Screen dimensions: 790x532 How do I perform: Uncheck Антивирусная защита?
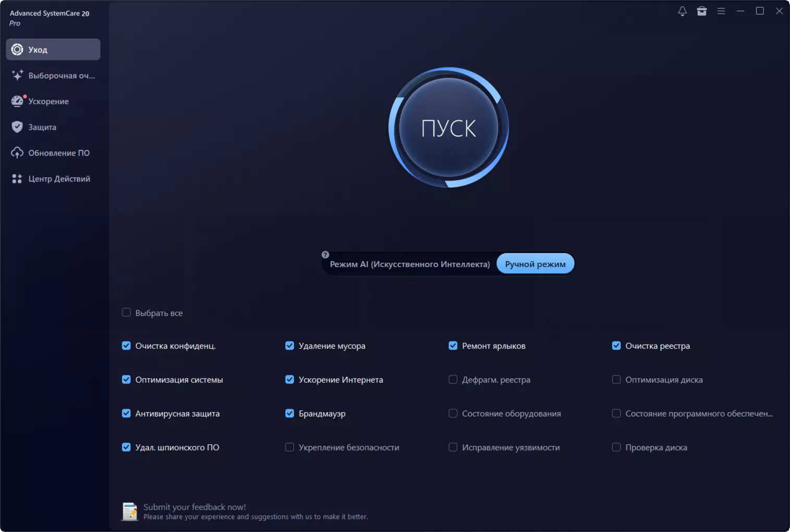point(126,414)
